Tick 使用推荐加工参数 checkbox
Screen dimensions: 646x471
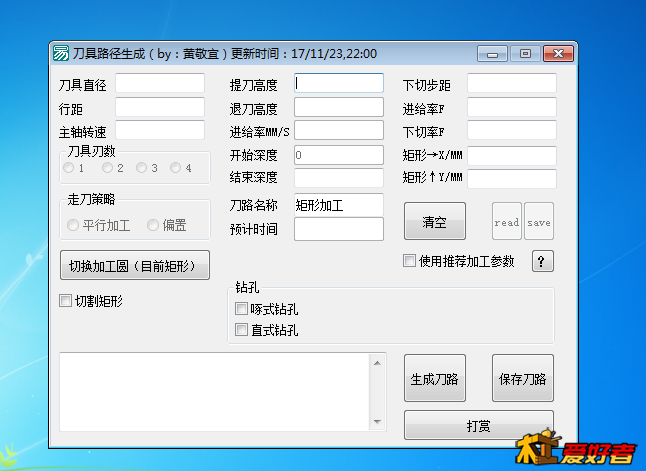coord(409,261)
